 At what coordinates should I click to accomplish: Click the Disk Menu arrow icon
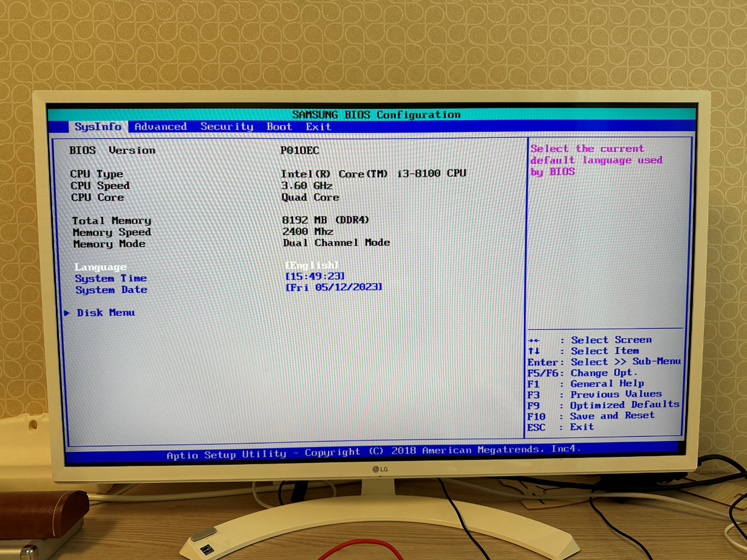click(67, 312)
